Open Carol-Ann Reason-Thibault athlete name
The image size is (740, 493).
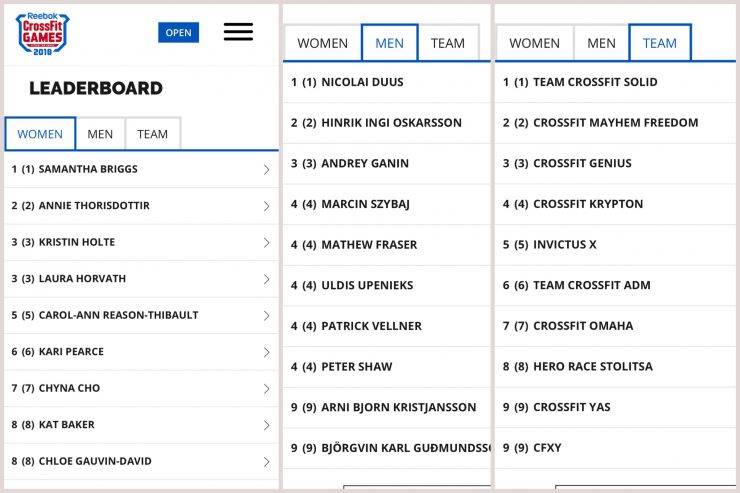[x=118, y=315]
